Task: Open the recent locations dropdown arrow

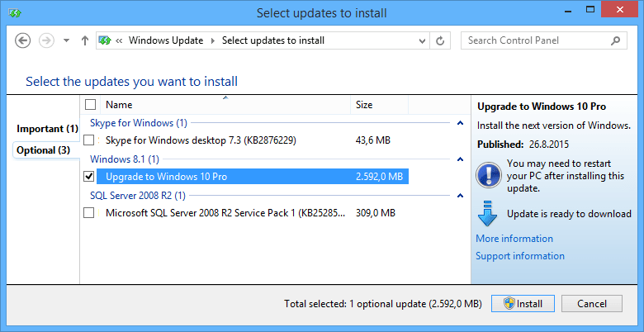Action: 67,40
